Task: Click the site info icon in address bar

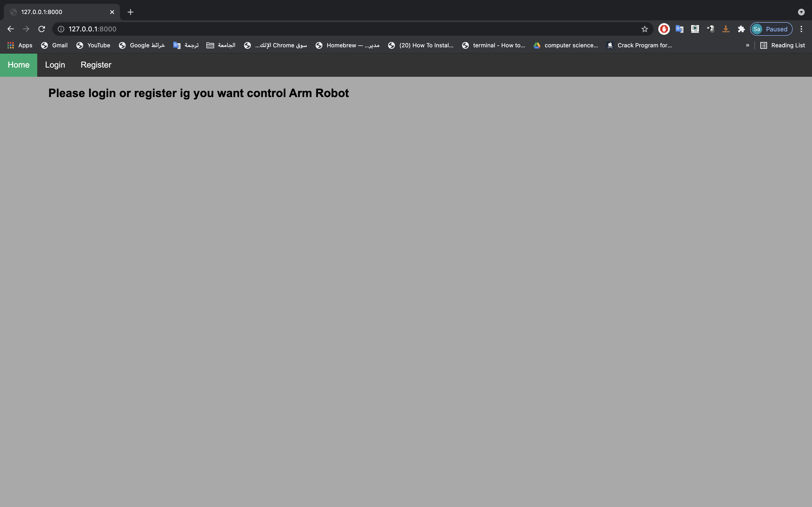Action: (x=61, y=29)
